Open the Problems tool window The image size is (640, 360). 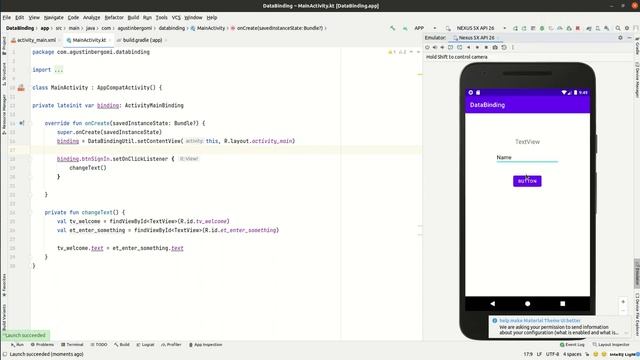(42, 345)
